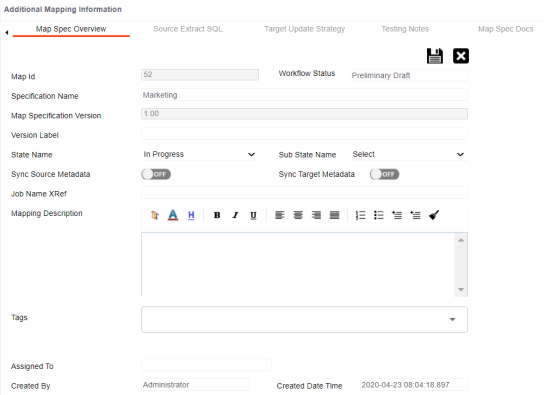Toggle bold formatting
This screenshot has width=544, height=395.
coord(217,215)
